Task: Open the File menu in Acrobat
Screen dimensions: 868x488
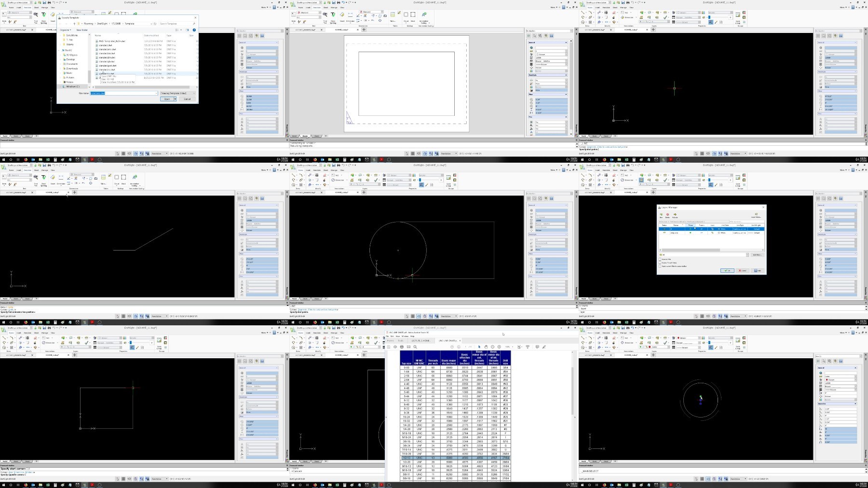Action: point(387,336)
